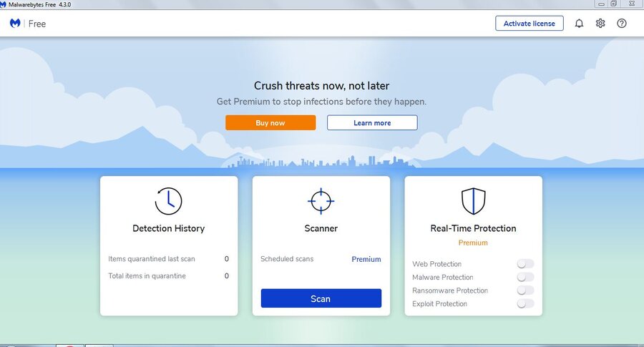Click 'Items quarantined last scan' text

click(x=152, y=259)
